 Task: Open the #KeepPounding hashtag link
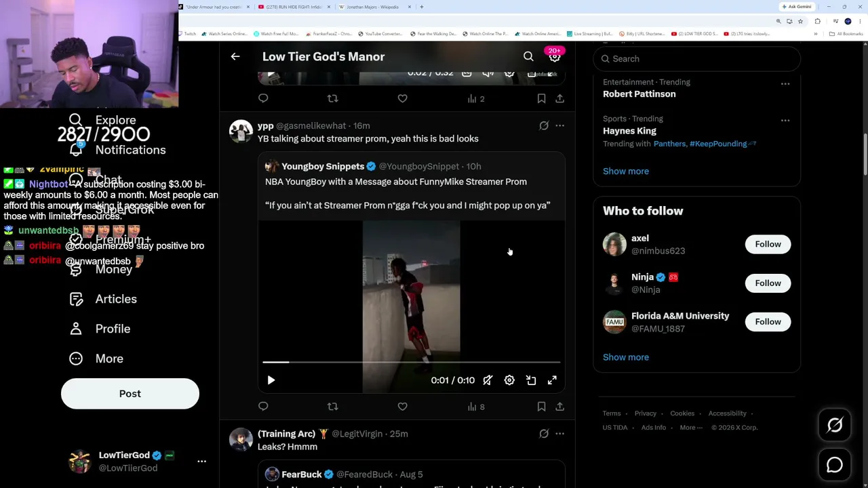pos(718,144)
